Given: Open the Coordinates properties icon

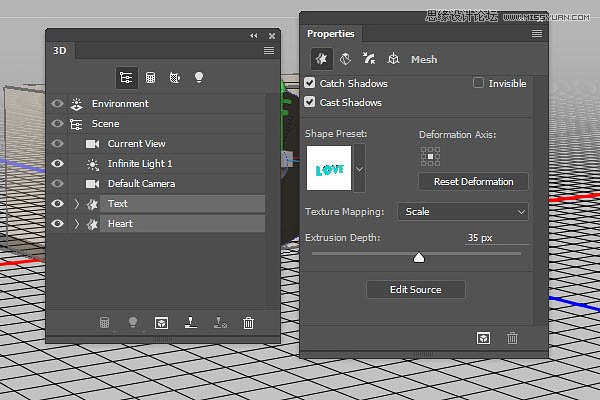Looking at the screenshot, I should [393, 59].
